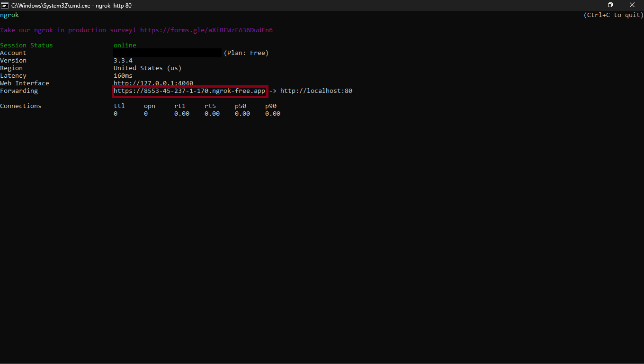Minimize the cmd.exe window
Screen dimensions: 644x364
pos(589,5)
